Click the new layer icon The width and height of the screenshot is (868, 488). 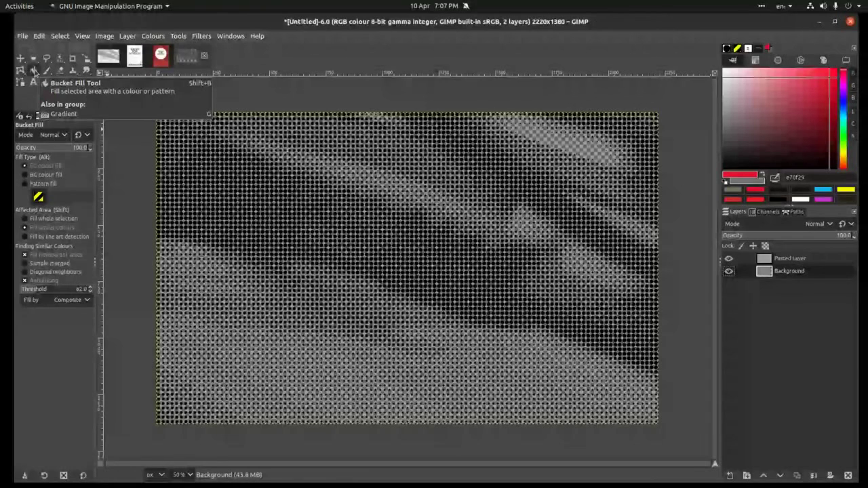[730, 476]
